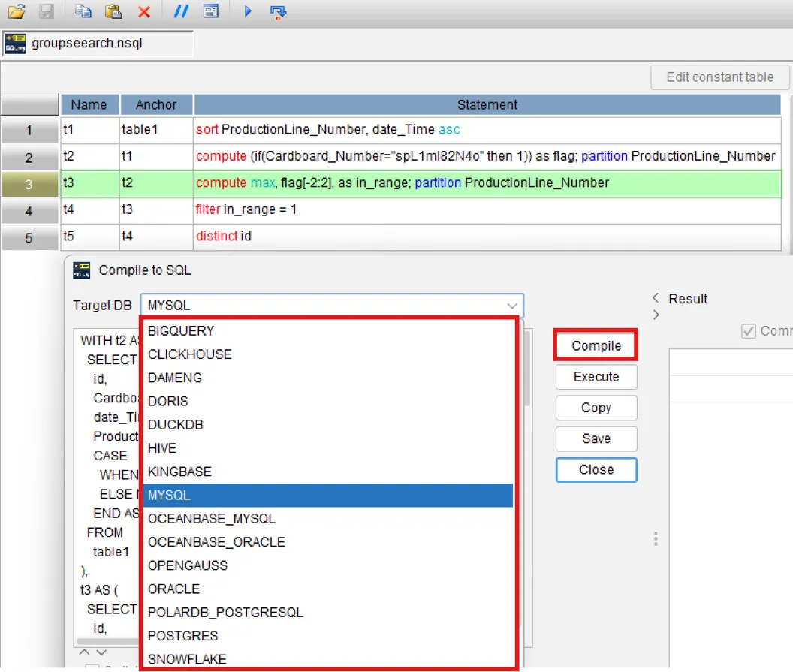Click the compile to SQL toolbar icon
The image size is (793, 672).
pos(278,11)
